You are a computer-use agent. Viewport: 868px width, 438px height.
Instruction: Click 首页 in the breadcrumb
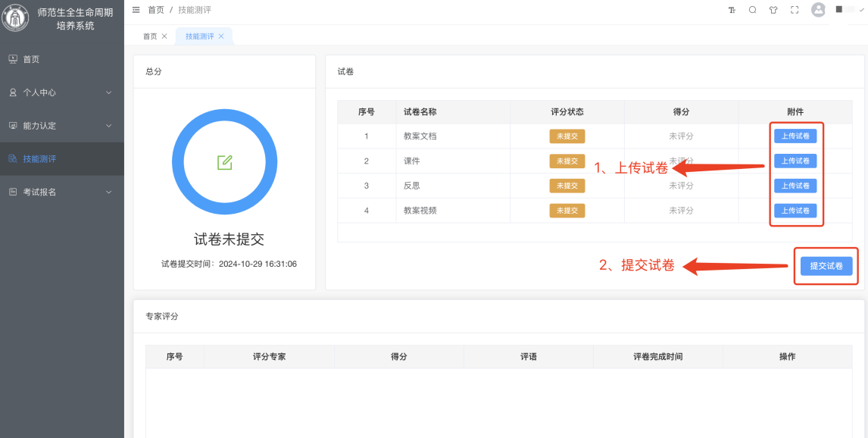pos(155,10)
